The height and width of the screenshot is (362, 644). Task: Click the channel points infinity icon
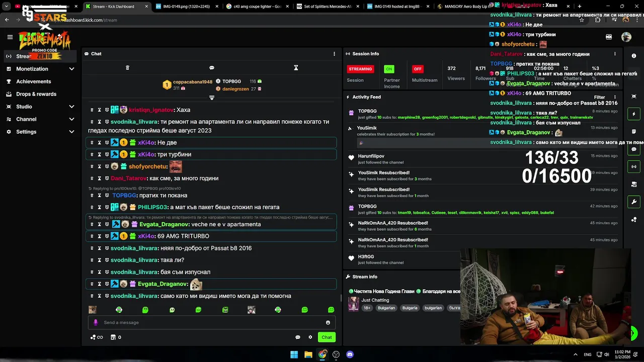pos(96,337)
